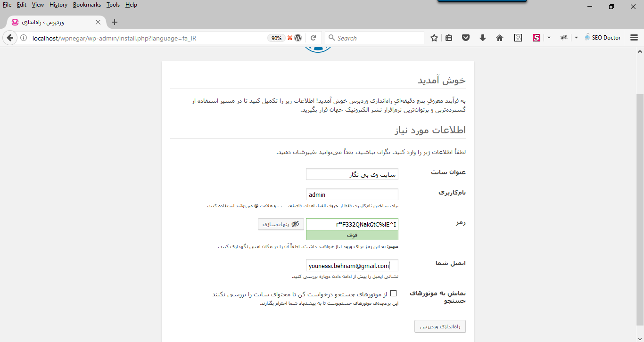Image resolution: width=644 pixels, height=342 pixels.
Task: Bookmark this page with the star icon
Action: point(434,38)
